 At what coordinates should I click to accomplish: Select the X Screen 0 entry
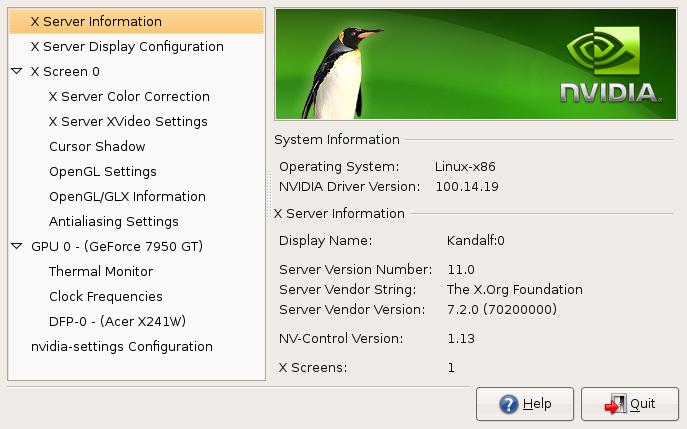tap(65, 71)
